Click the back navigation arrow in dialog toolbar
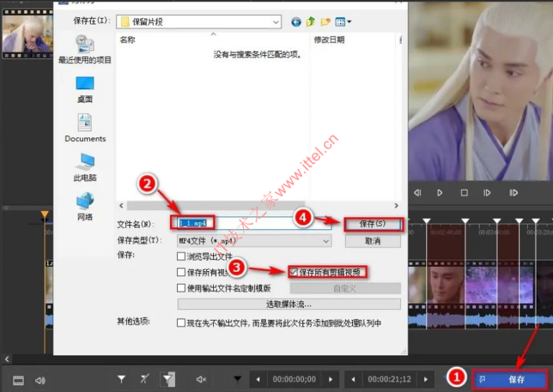The height and width of the screenshot is (392, 553). (x=296, y=22)
